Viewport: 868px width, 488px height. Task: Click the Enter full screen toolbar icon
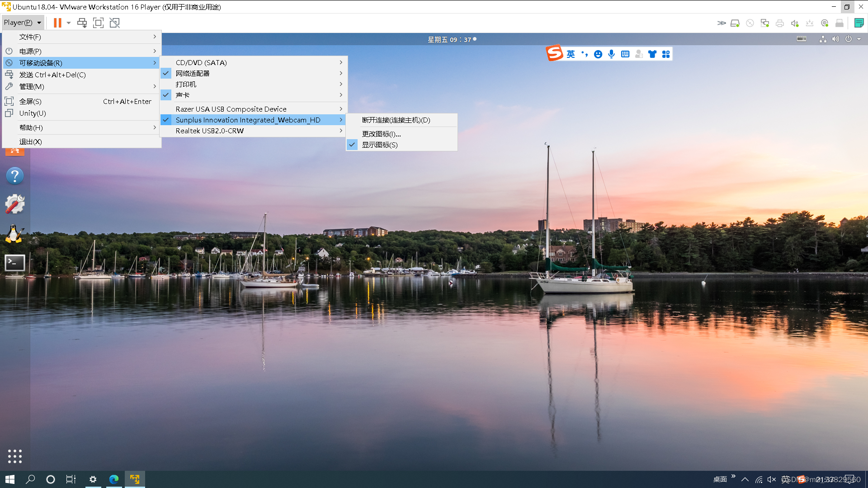[98, 23]
